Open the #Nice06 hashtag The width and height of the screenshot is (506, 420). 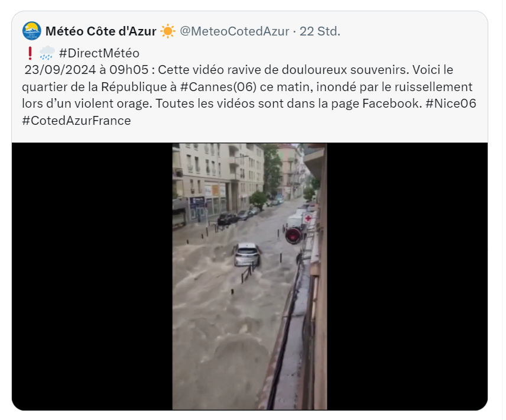pos(451,104)
